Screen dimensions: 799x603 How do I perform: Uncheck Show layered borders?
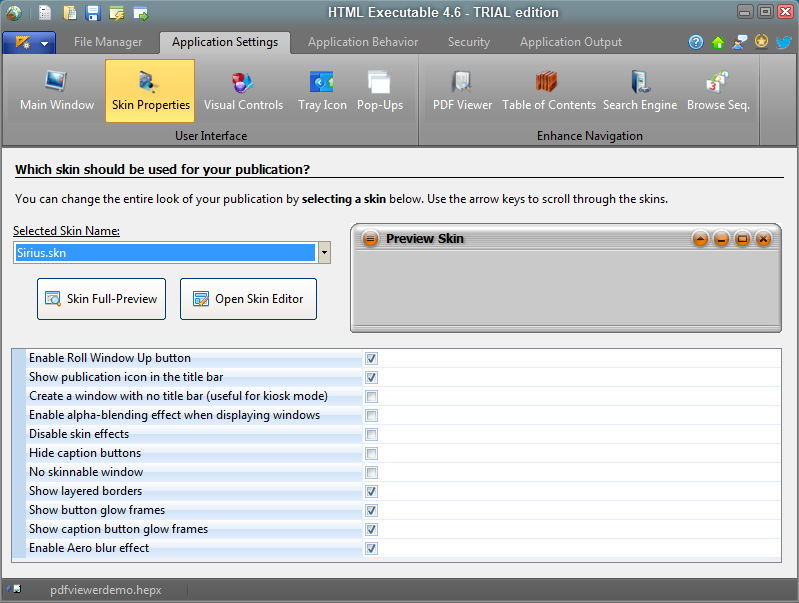pyautogui.click(x=371, y=491)
